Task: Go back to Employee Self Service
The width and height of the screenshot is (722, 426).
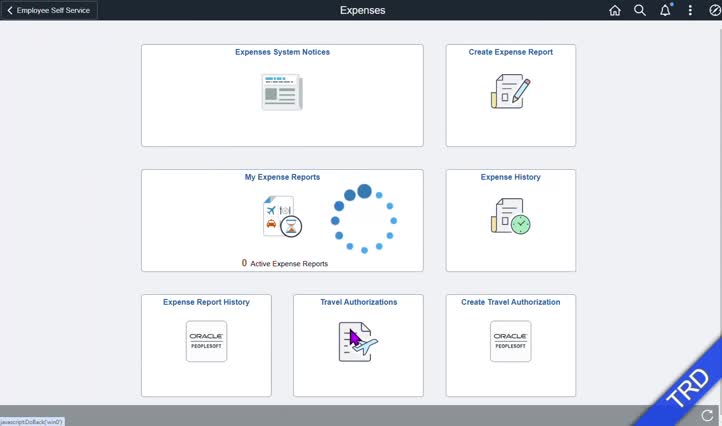Action: tap(49, 10)
